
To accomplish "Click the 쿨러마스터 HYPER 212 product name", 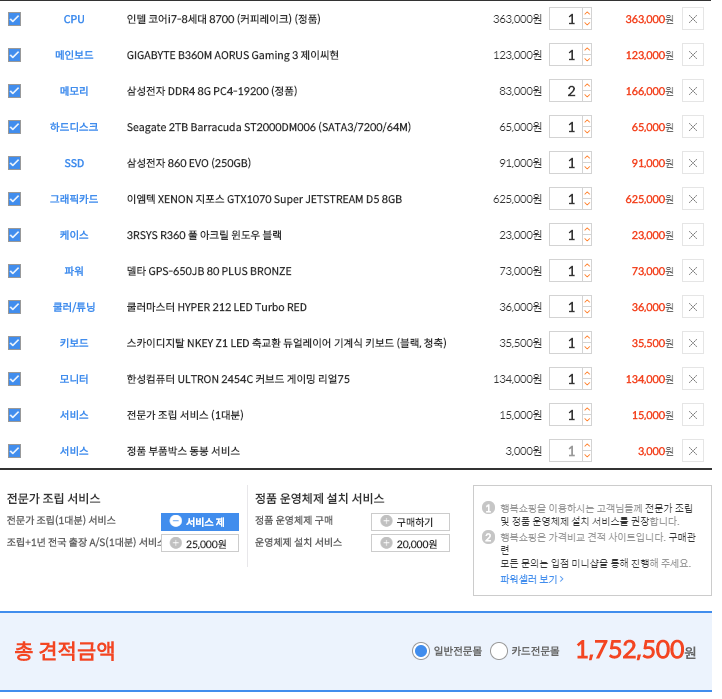I will (x=216, y=307).
